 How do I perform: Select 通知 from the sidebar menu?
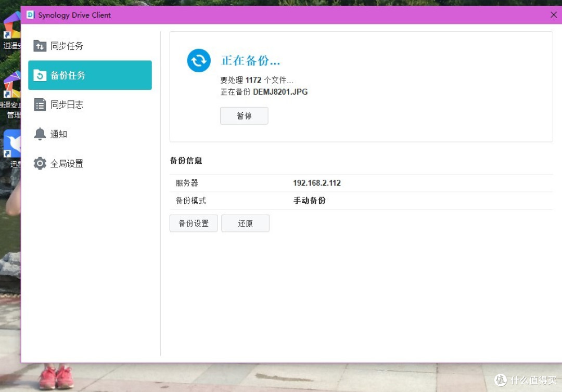pyautogui.click(x=58, y=134)
